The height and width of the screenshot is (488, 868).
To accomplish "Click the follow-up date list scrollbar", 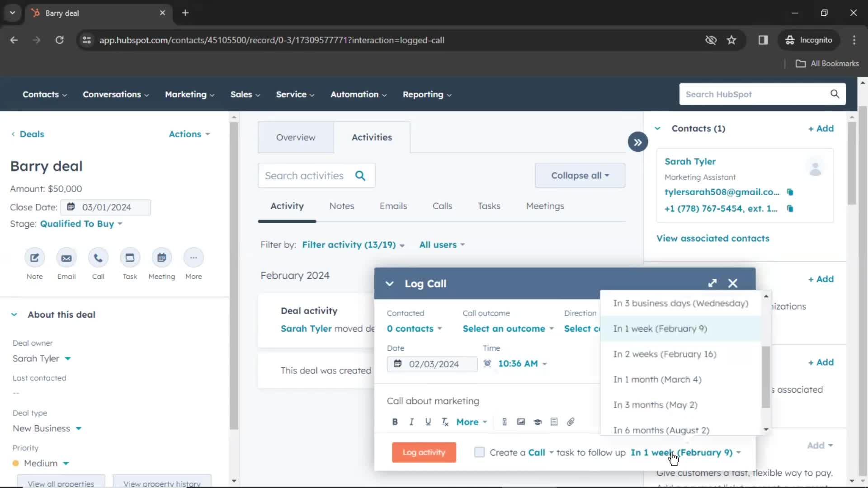I will [765, 377].
